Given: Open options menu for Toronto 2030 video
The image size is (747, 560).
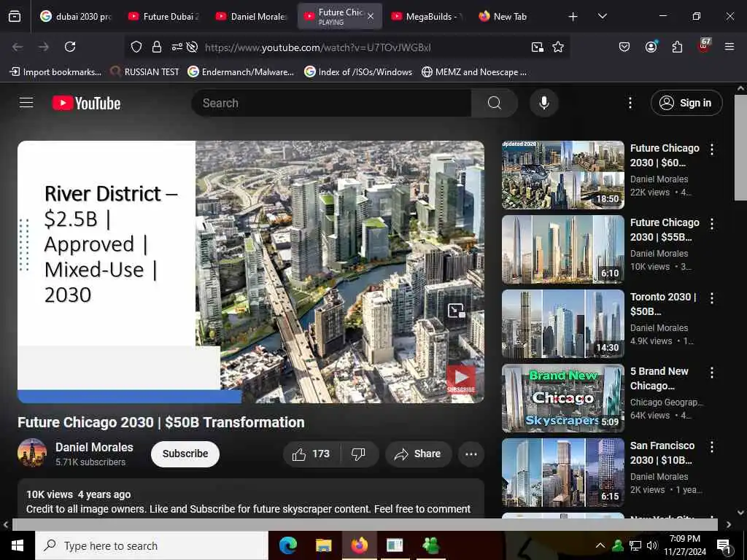Looking at the screenshot, I should click(712, 297).
